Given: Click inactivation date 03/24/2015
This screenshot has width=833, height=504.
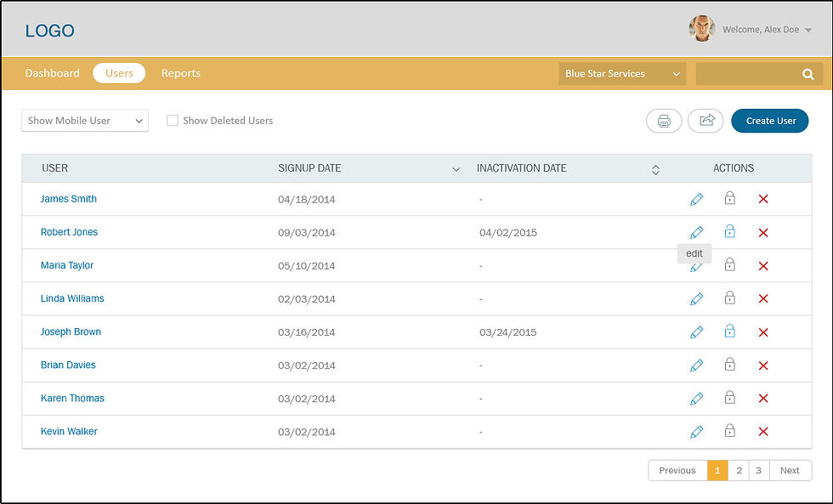Looking at the screenshot, I should (x=508, y=332).
